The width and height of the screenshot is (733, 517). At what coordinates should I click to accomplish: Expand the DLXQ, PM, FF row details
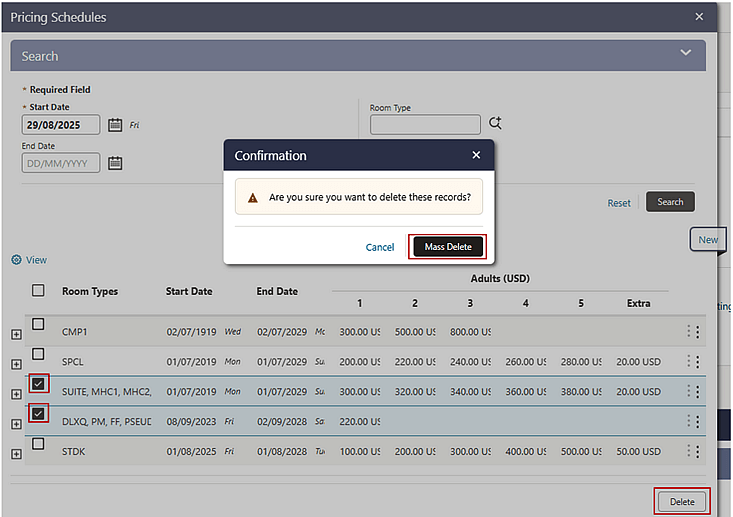16,424
